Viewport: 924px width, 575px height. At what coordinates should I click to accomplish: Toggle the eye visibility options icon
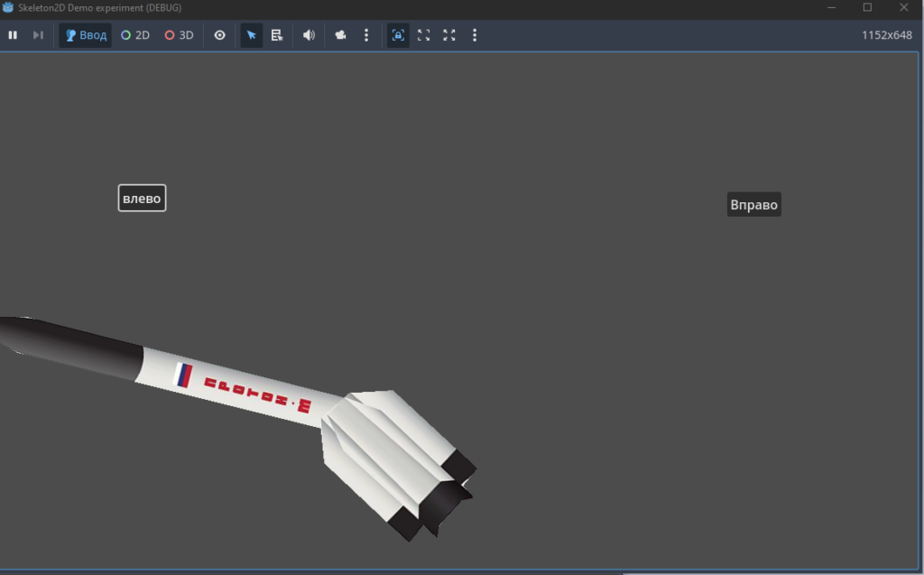click(x=220, y=35)
